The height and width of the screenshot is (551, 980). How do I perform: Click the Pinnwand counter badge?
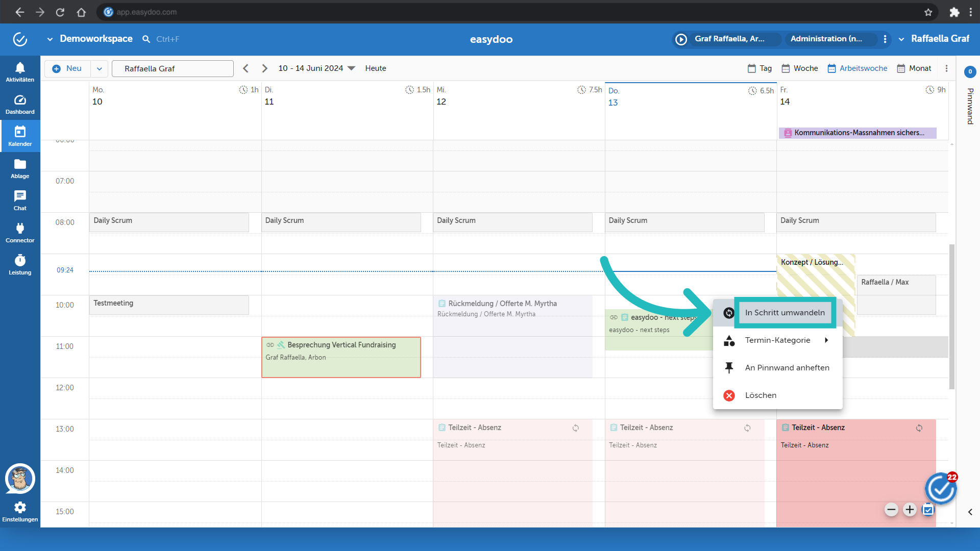(970, 72)
